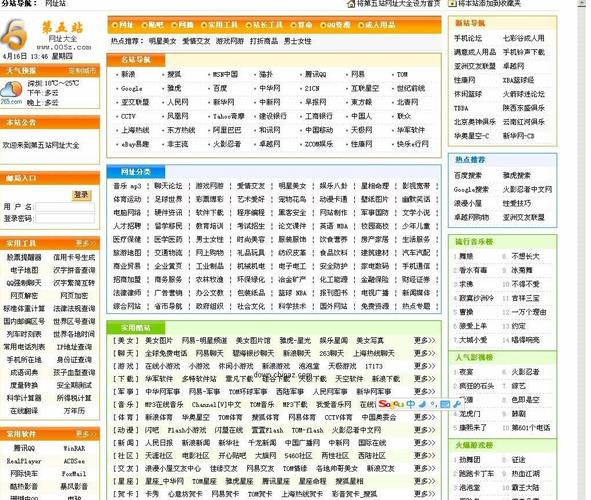Toggle the 中 Chinese mode on the Sogou bar
Image resolution: width=591 pixels, height=500 pixels.
click(410, 404)
